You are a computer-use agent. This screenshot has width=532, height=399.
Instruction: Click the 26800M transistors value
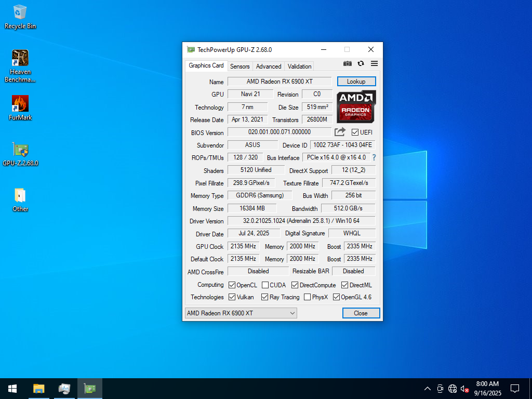[x=317, y=119]
